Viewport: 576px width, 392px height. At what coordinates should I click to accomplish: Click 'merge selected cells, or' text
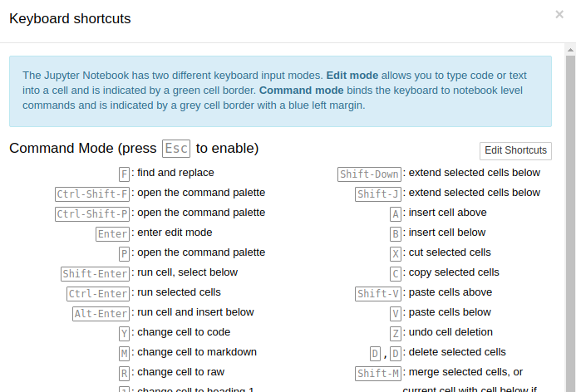(465, 372)
